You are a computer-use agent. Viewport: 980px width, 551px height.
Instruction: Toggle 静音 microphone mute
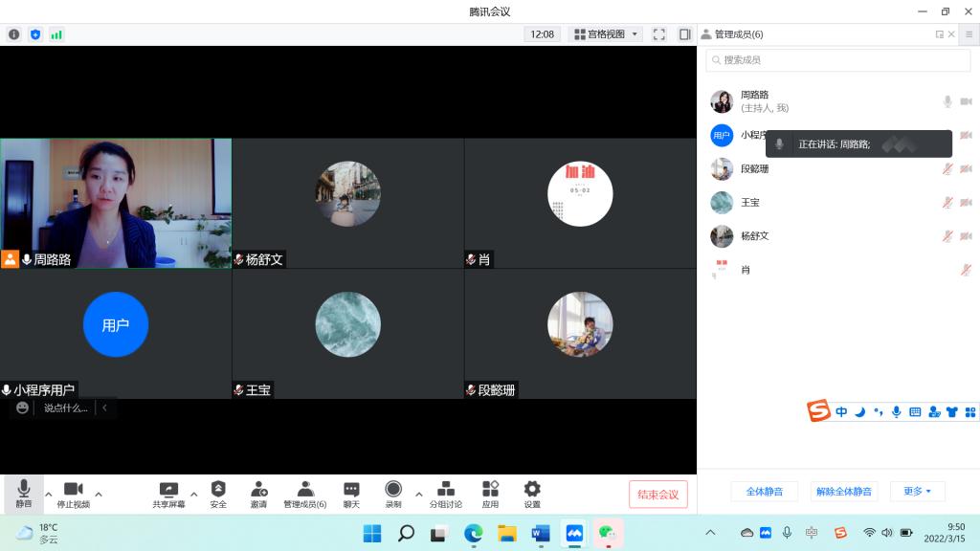23,494
